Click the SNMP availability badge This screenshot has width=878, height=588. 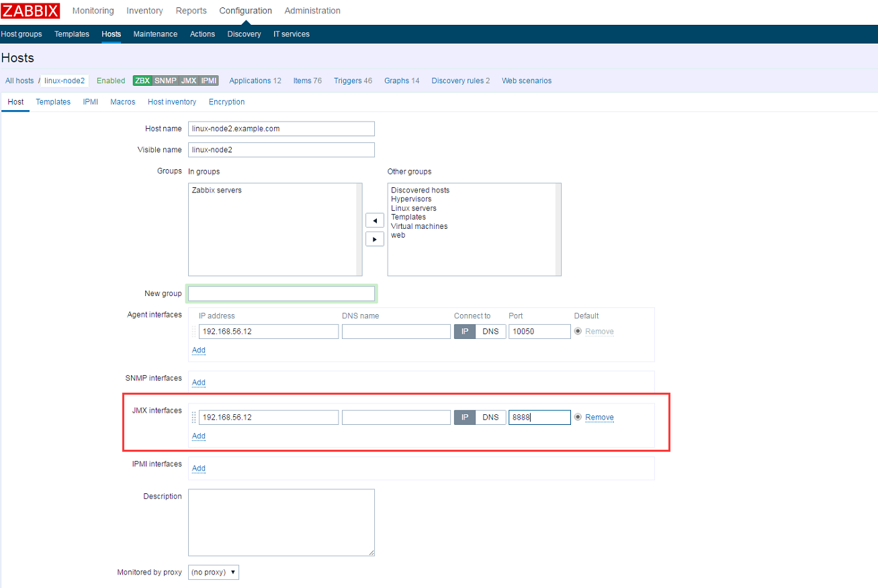click(165, 81)
